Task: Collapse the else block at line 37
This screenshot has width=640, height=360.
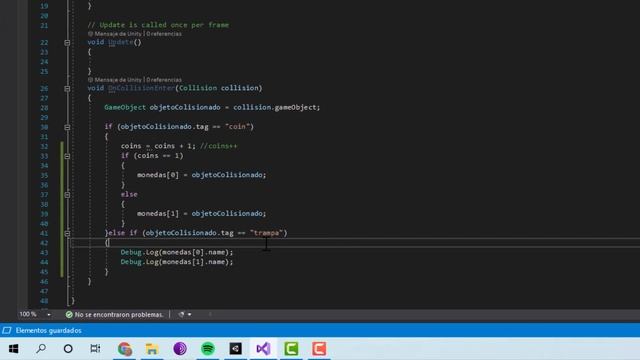Action: click(x=67, y=195)
